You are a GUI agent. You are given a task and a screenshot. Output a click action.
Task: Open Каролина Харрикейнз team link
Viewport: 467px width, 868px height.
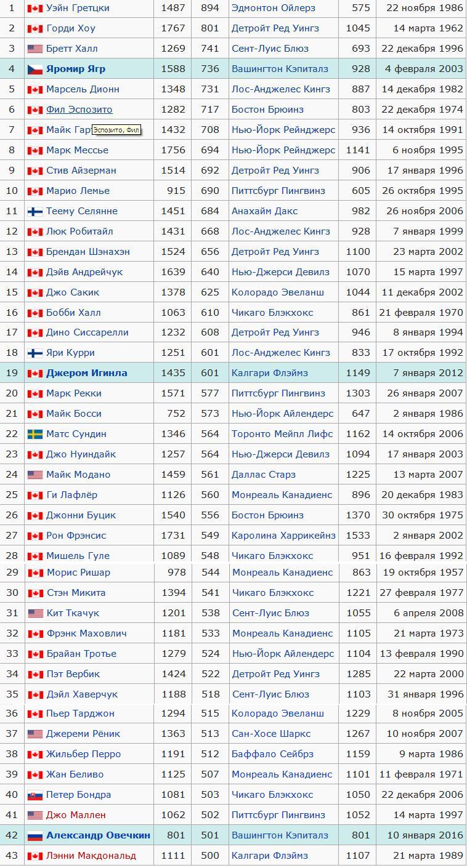tap(283, 536)
